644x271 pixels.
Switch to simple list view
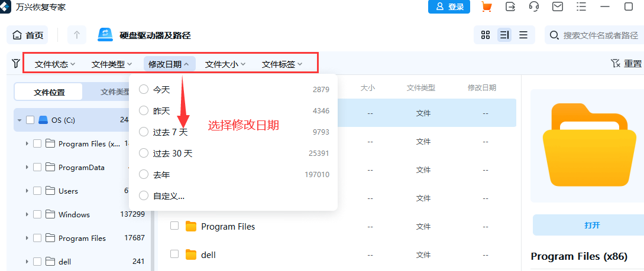523,35
